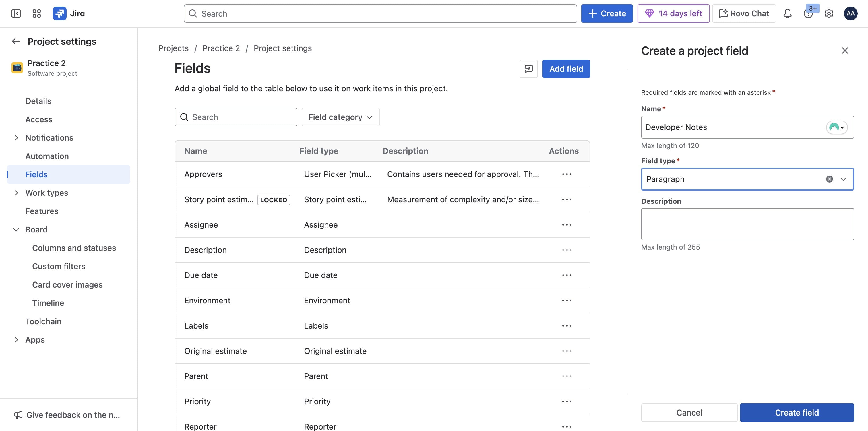Screen dimensions: 868x431
Task: Open the AA profile avatar
Action: [850, 13]
